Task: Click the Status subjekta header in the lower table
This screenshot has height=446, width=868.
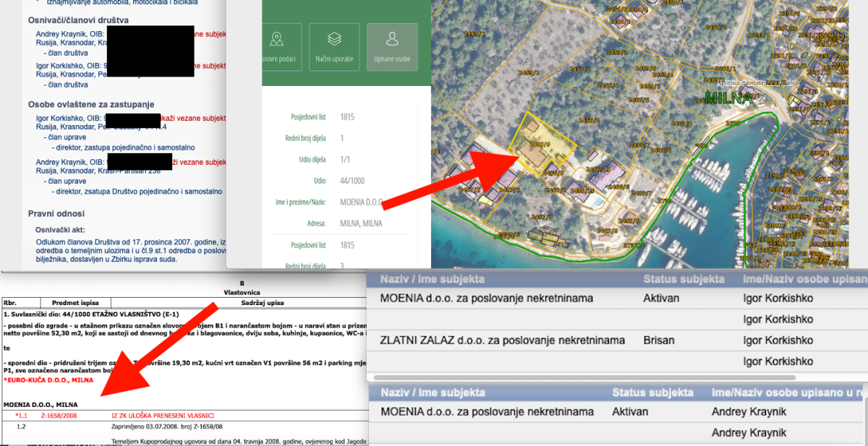Action: point(652,393)
